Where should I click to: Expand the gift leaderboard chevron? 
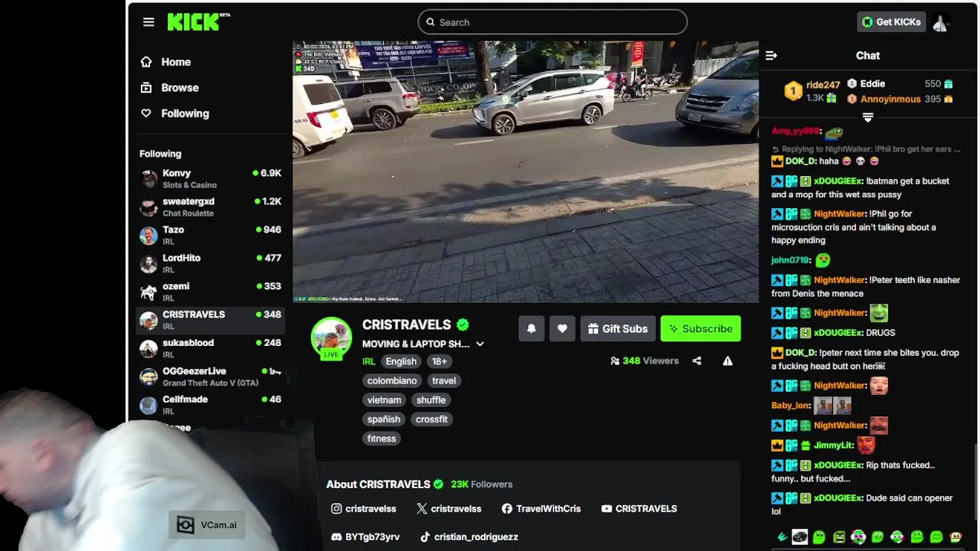click(868, 117)
